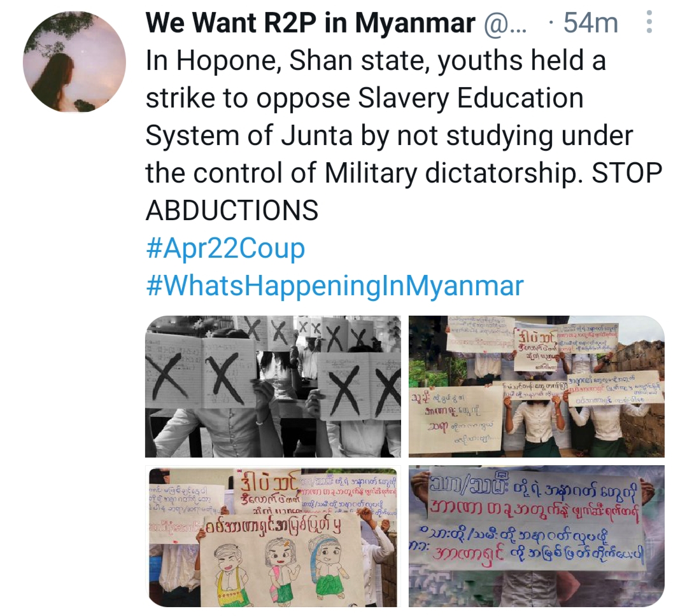The width and height of the screenshot is (687, 616).
Task: Click the large white sign in top-right photo
Action: pos(455,417)
